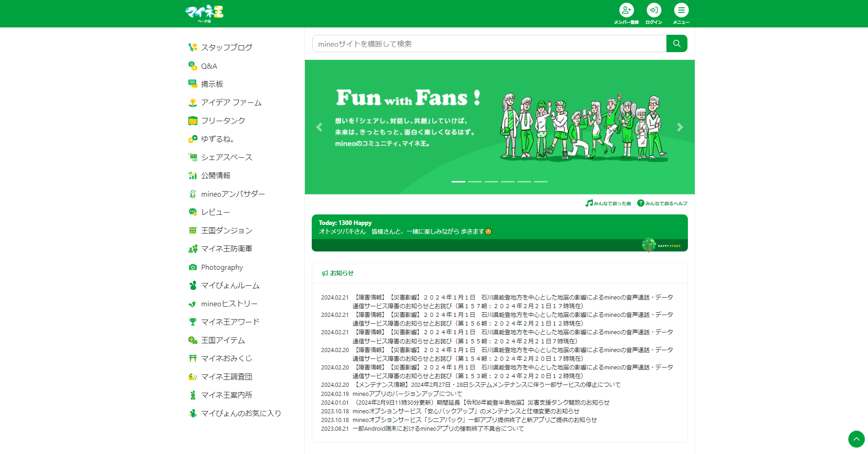Click the Photography camera icon

(193, 267)
